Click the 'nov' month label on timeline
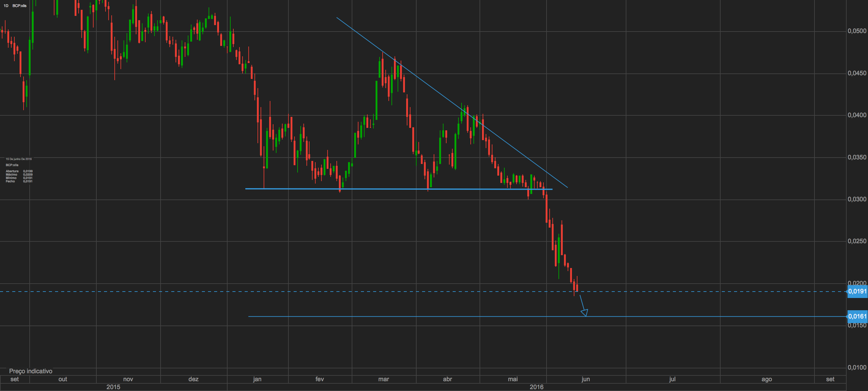868x391 pixels. click(x=128, y=379)
